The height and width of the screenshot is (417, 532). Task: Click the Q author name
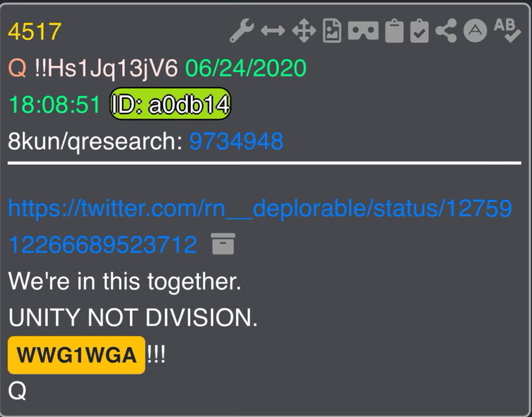17,68
